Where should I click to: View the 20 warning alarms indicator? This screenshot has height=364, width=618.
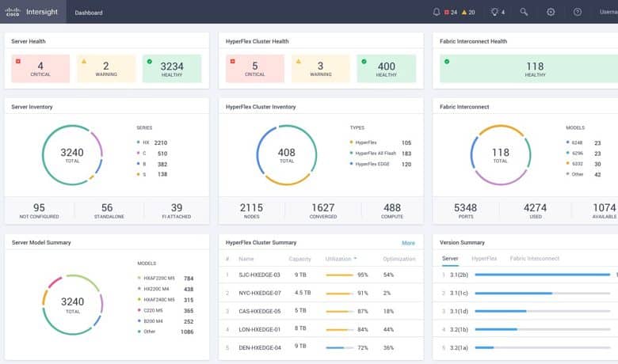pos(468,12)
